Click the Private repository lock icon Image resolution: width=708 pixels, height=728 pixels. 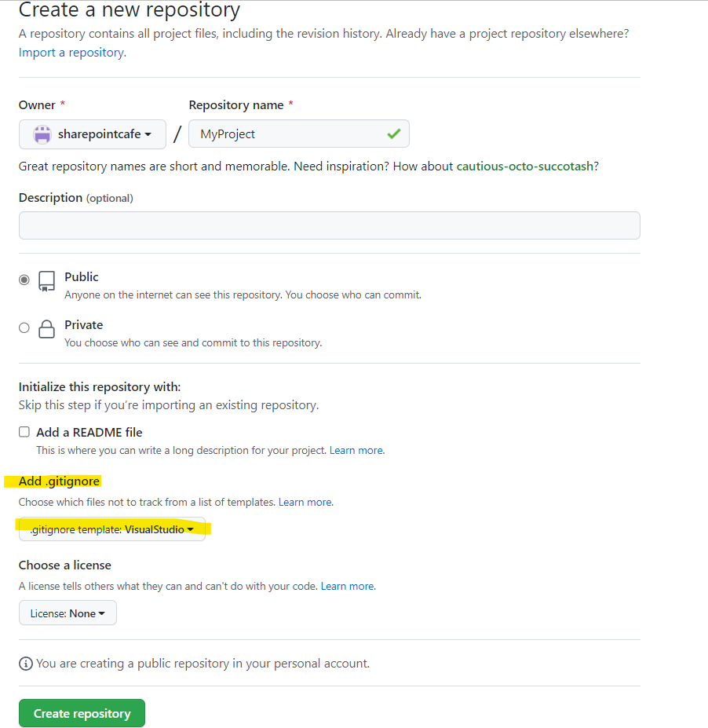46,329
